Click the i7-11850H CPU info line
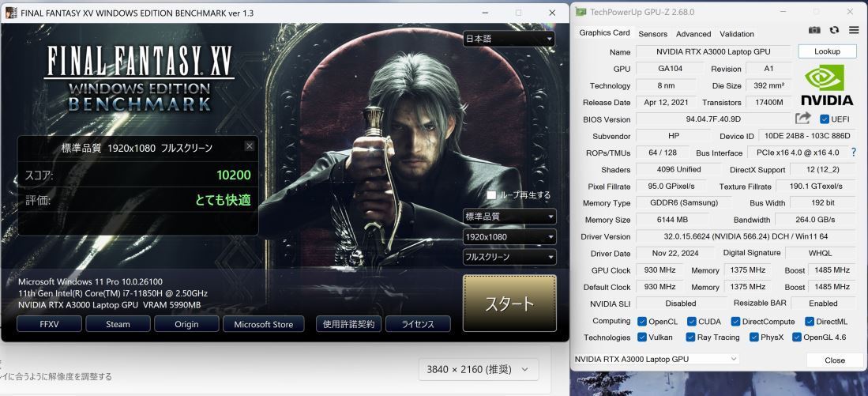The height and width of the screenshot is (396, 868). (x=113, y=293)
